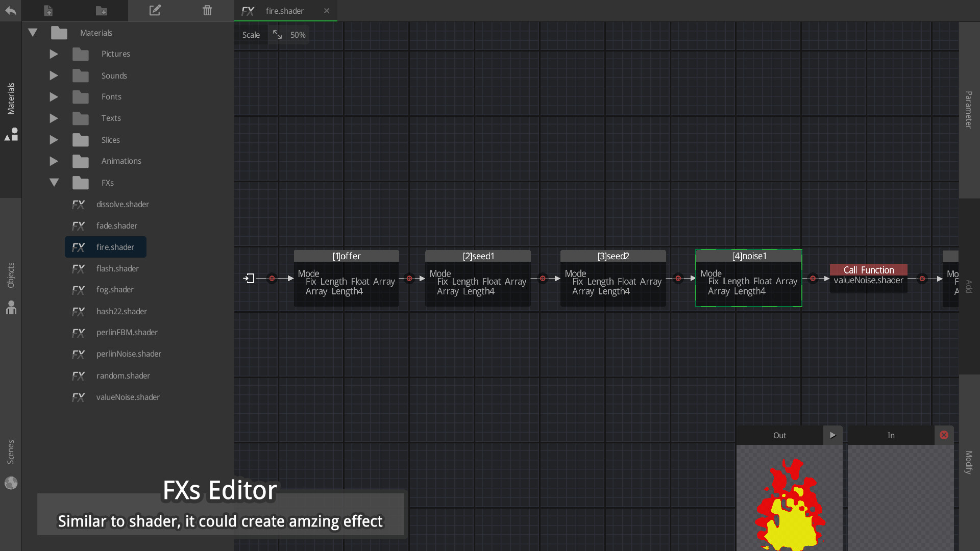Viewport: 980px width, 551px height.
Task: Click the FX icon on fire.shader tab
Action: [x=249, y=11]
